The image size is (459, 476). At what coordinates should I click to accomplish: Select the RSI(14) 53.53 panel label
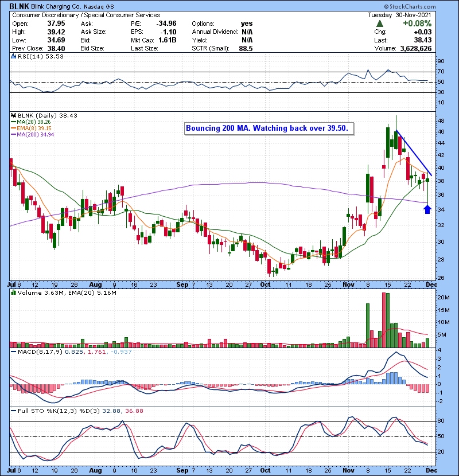coord(41,56)
